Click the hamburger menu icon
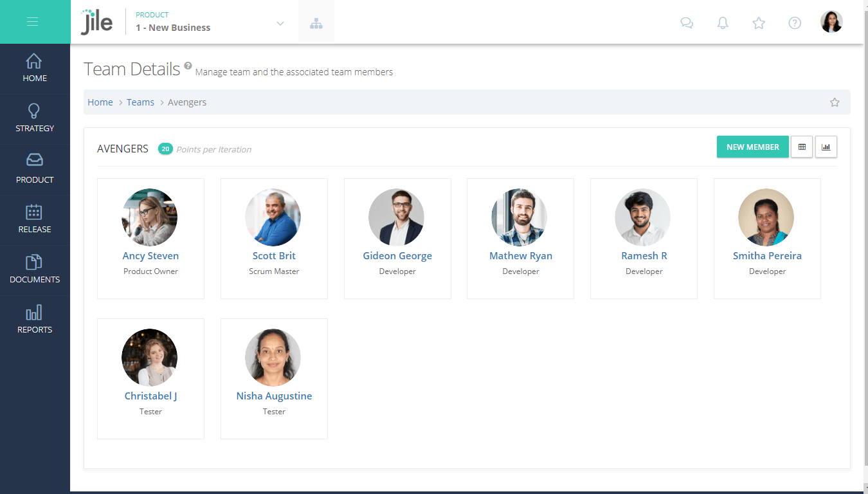The width and height of the screenshot is (868, 494). click(x=33, y=22)
